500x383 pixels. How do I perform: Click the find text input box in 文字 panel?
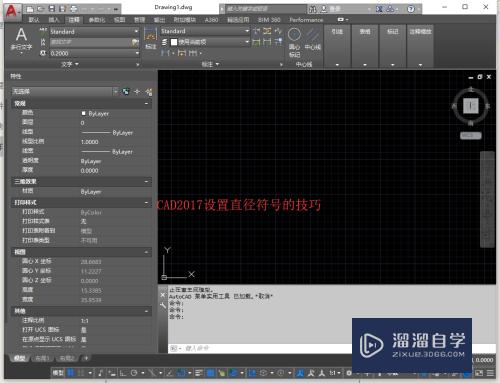(91, 42)
